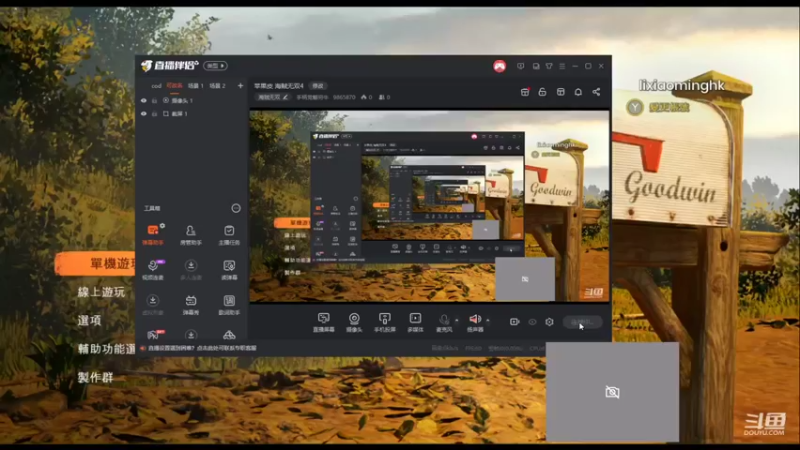Select 輔助功能選 in game menu
The width and height of the screenshot is (800, 450).
[x=106, y=349]
